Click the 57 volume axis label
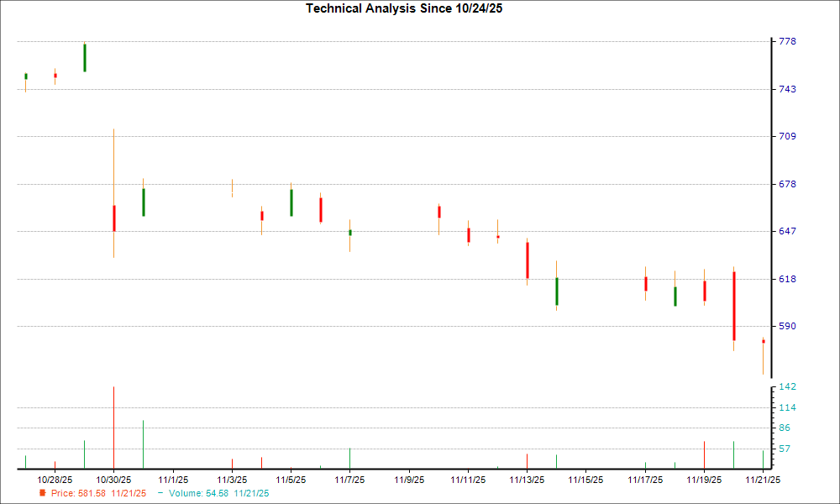 [x=783, y=449]
